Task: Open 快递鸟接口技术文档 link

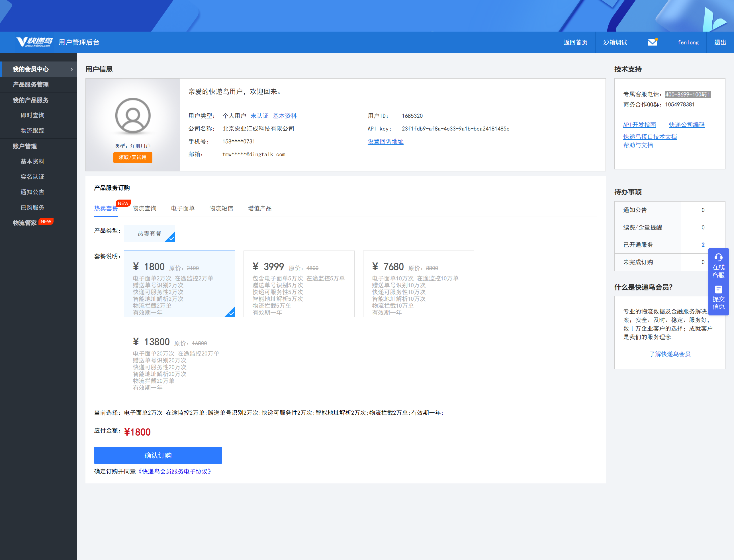Action: [x=650, y=137]
